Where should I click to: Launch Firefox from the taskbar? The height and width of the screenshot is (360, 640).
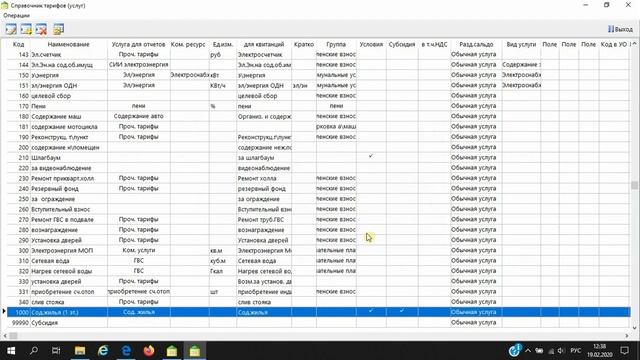[x=149, y=351]
